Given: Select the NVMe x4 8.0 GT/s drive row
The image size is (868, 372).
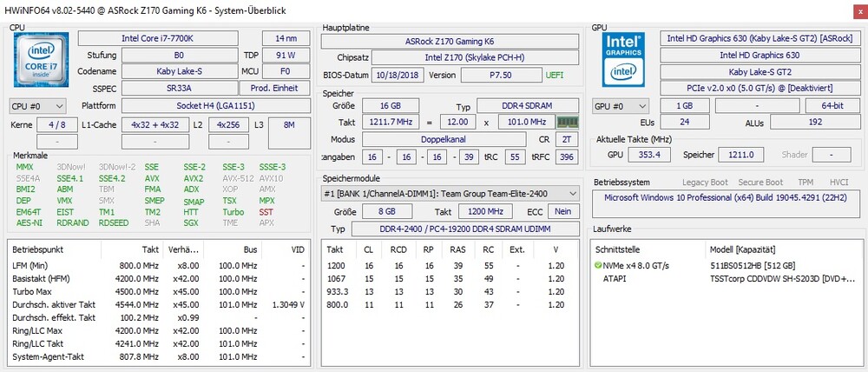Looking at the screenshot, I should [727, 266].
